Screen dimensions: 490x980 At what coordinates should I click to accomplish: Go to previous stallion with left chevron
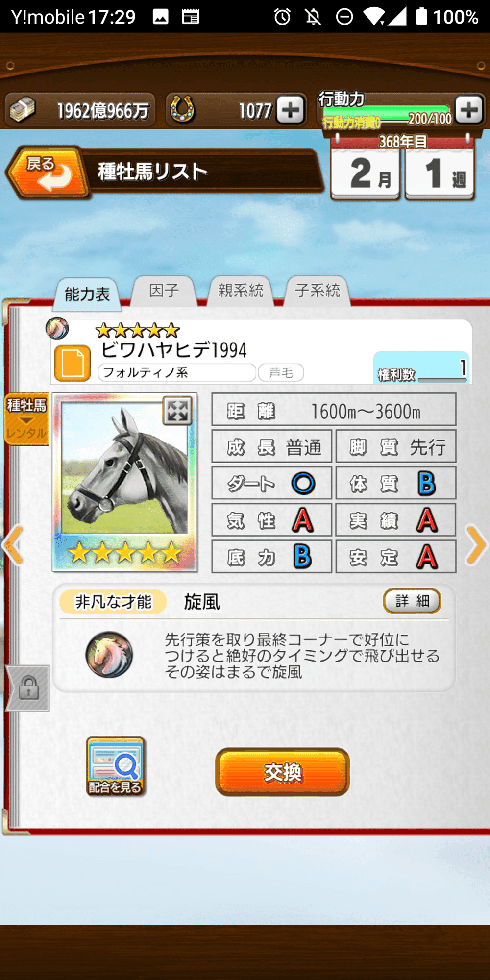click(x=13, y=545)
